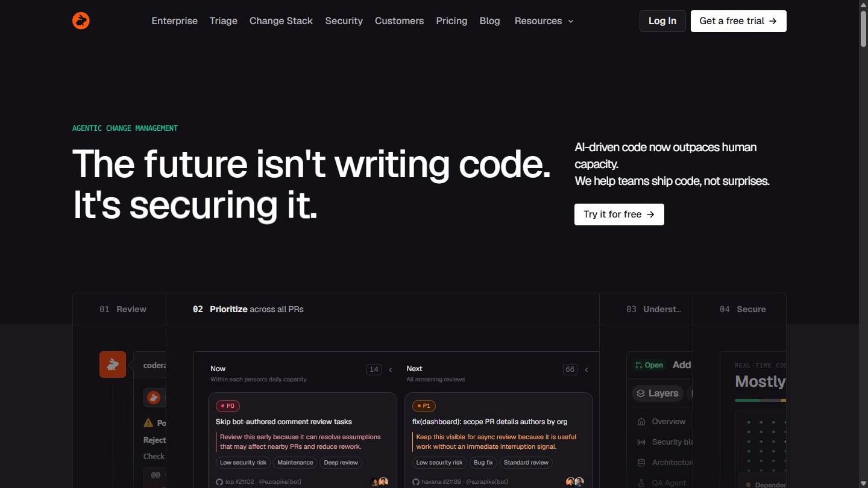This screenshot has height=488, width=868.
Task: Click reviewer avatars on the P1 card
Action: pos(575,482)
